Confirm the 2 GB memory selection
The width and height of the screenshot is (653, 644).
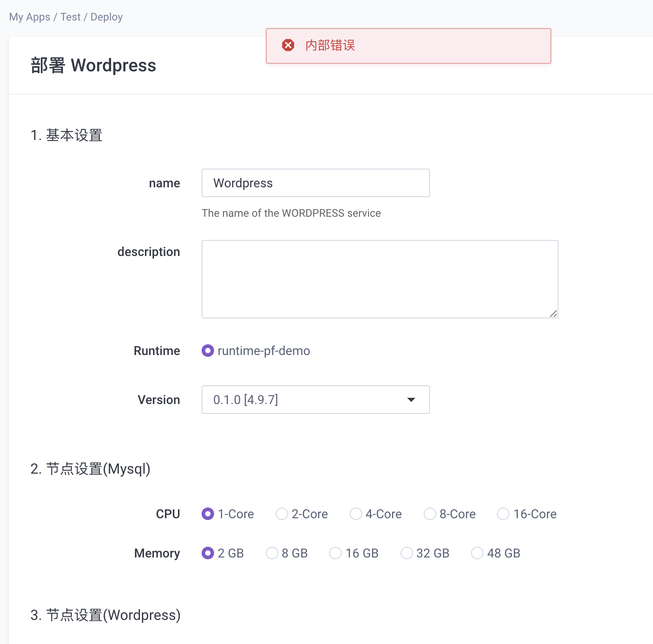(207, 553)
